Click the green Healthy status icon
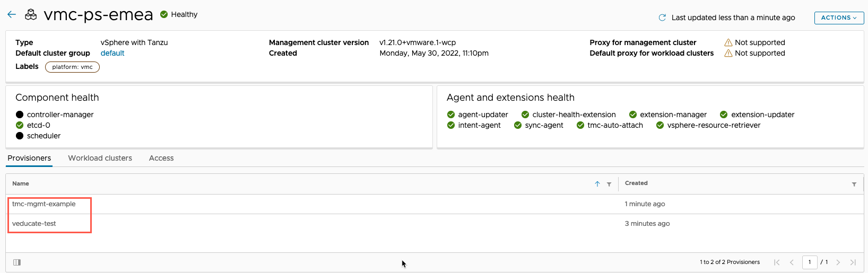Screen dimensions: 868x273 (x=164, y=14)
